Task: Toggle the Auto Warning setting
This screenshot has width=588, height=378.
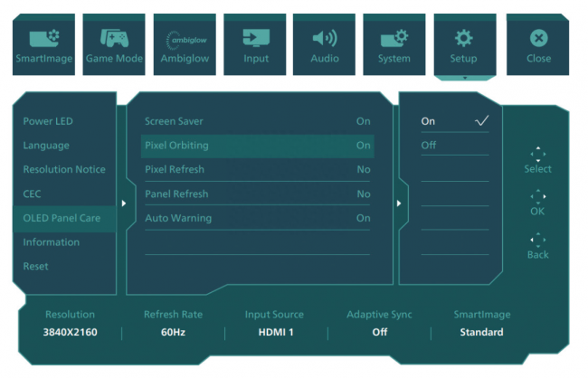Action: [258, 218]
